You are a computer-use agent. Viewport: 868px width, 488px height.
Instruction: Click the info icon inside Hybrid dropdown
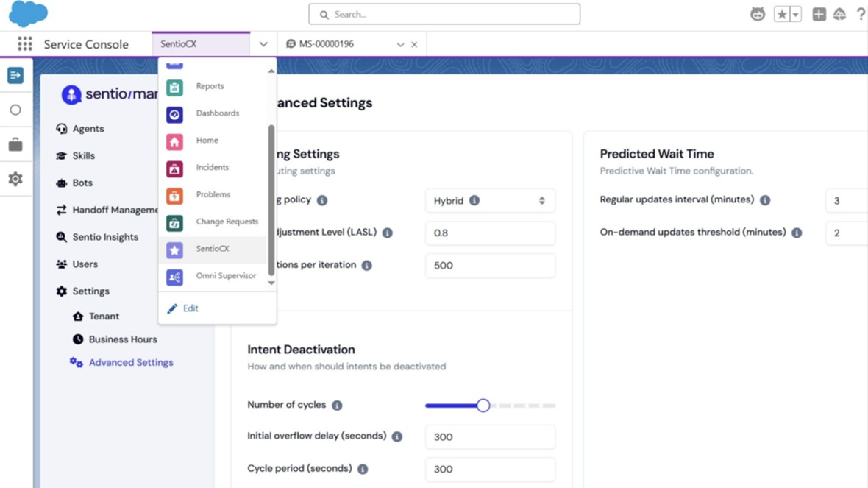474,200
